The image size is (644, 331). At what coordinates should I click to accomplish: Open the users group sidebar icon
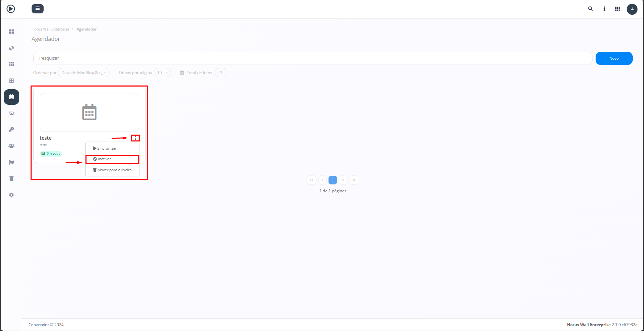tap(11, 146)
